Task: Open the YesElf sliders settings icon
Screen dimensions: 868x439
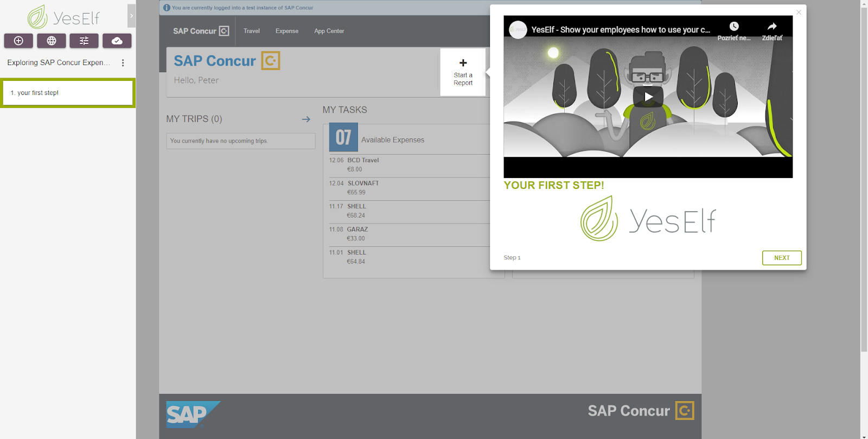Action: click(84, 41)
